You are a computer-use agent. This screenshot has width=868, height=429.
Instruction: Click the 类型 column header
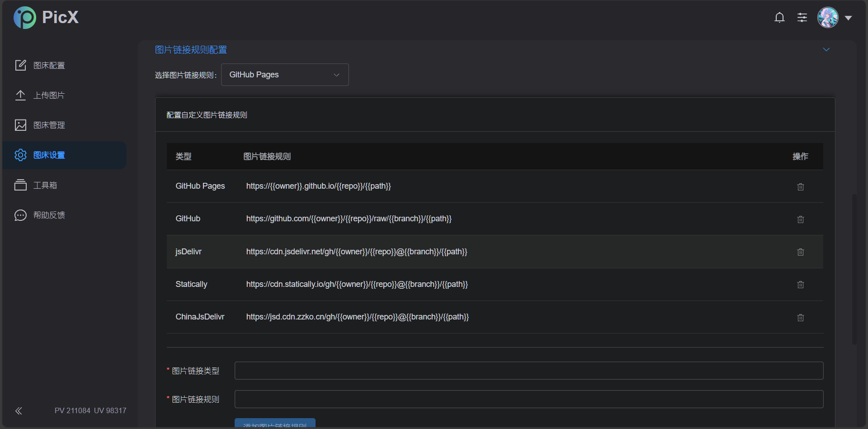click(184, 157)
